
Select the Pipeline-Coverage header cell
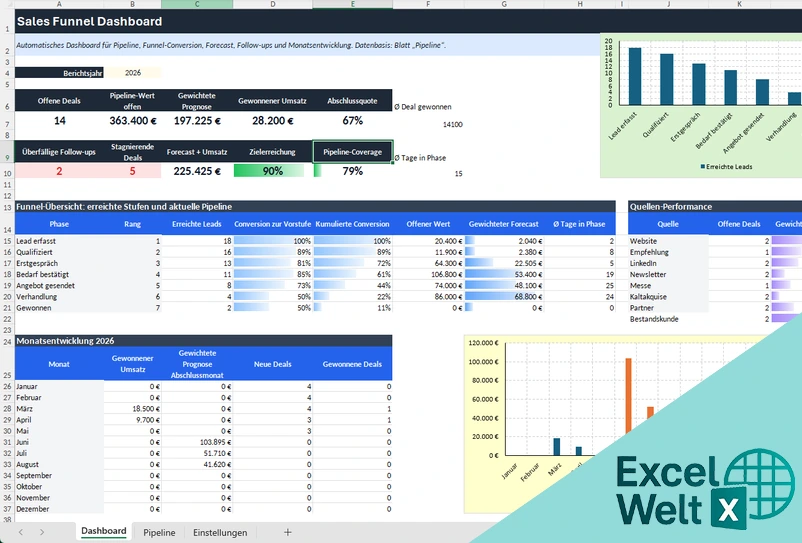[x=352, y=152]
